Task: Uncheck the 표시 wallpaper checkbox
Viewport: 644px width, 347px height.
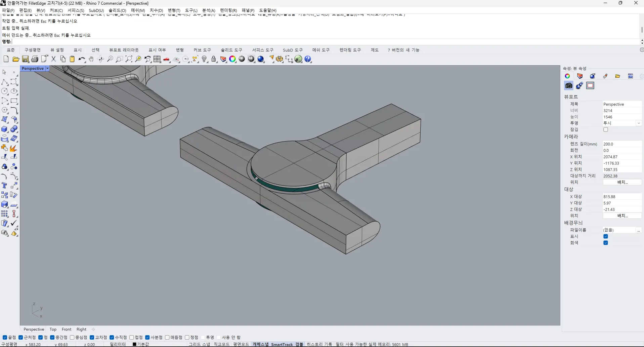Action: click(x=606, y=236)
